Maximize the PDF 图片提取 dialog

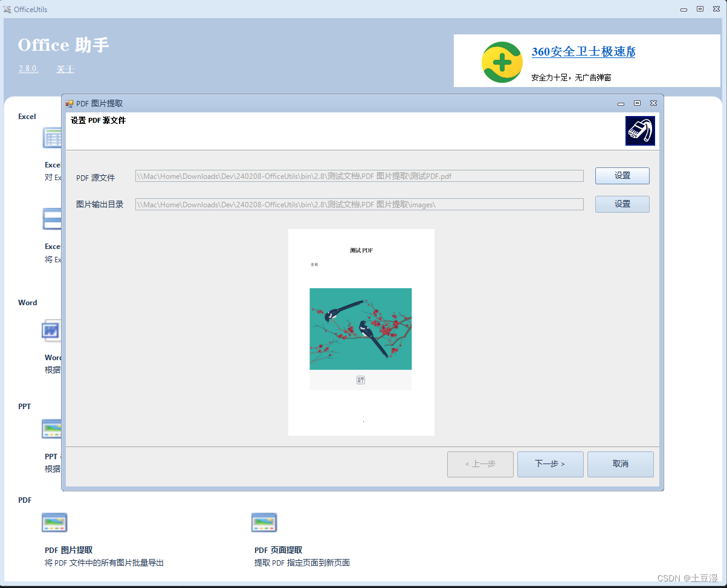(x=637, y=103)
